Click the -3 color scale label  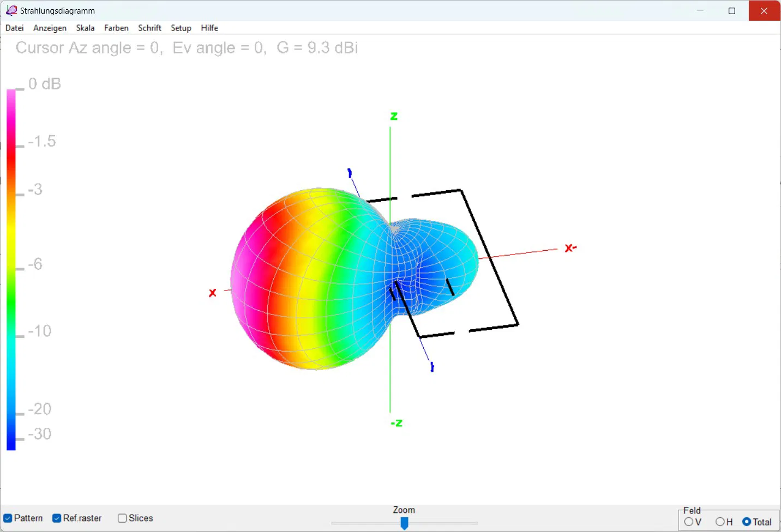(35, 190)
